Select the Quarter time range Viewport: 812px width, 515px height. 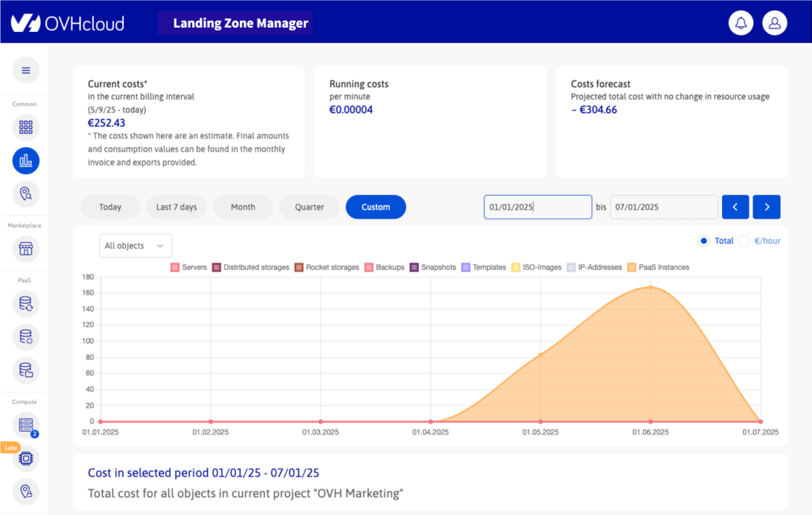310,207
